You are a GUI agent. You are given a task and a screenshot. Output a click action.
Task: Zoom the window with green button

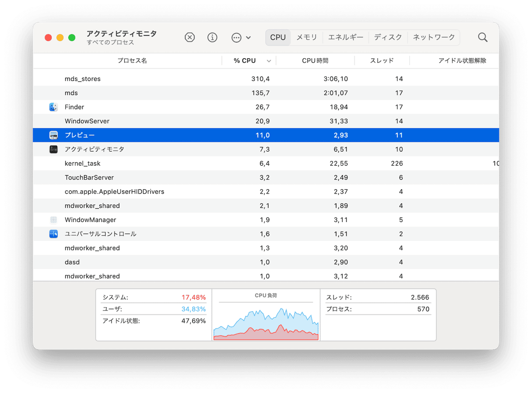(72, 38)
